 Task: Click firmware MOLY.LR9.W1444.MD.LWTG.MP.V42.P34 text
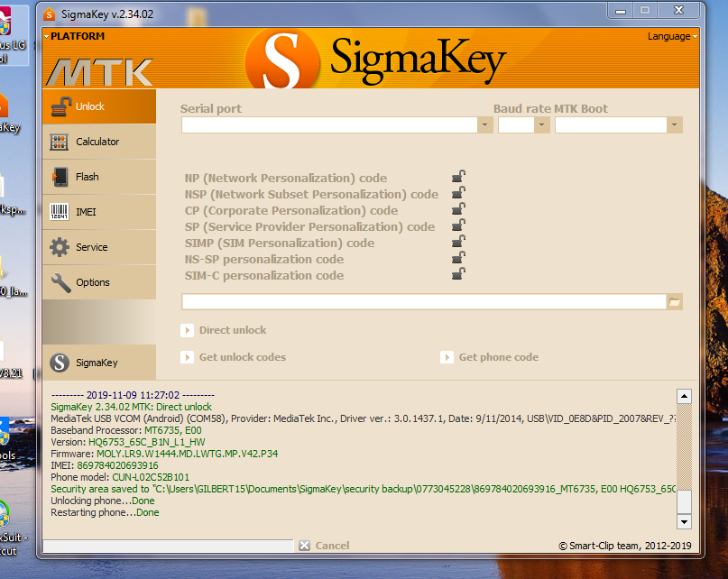[x=187, y=454]
